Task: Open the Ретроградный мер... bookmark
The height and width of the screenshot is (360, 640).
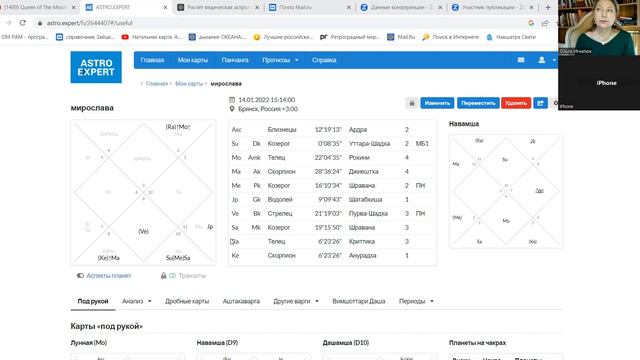Action: point(350,37)
